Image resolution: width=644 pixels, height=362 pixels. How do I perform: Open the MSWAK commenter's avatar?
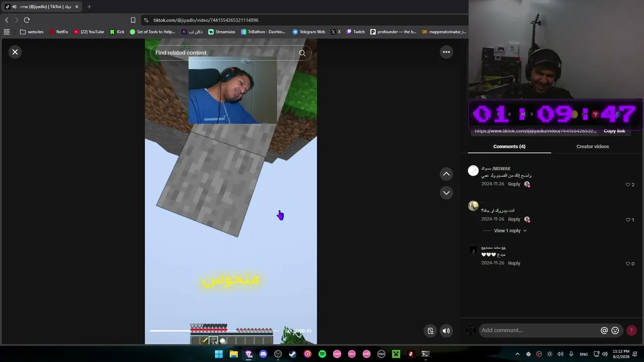point(473,170)
